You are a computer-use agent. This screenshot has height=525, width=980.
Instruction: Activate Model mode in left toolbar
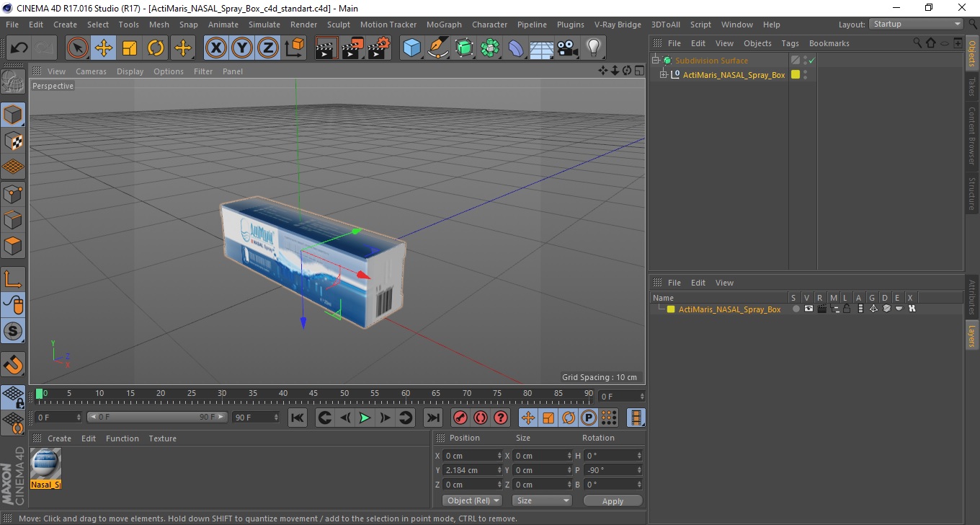[14, 115]
